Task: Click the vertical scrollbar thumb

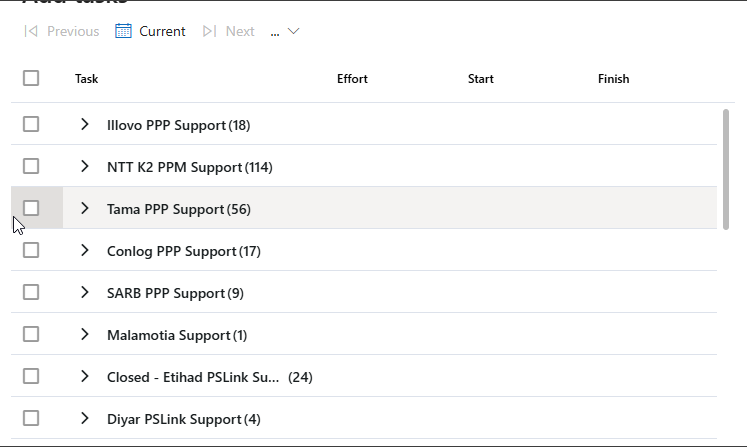Action: point(726,168)
